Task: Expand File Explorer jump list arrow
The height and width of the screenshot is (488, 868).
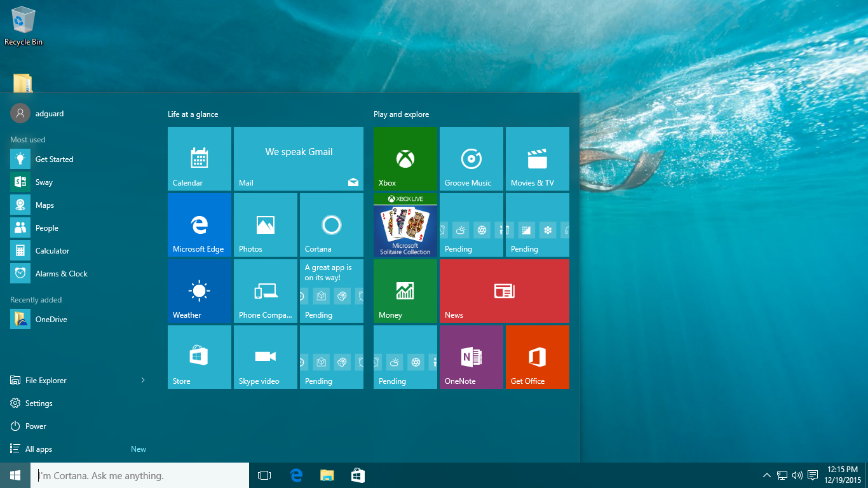Action: point(143,380)
